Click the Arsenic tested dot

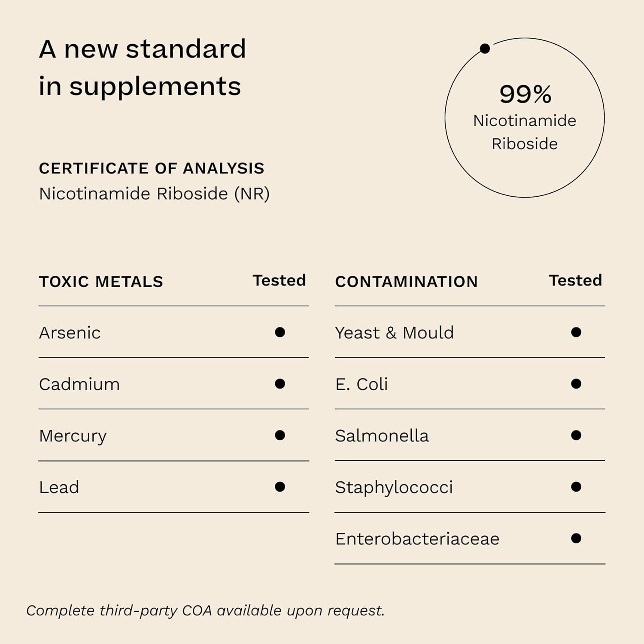280,332
